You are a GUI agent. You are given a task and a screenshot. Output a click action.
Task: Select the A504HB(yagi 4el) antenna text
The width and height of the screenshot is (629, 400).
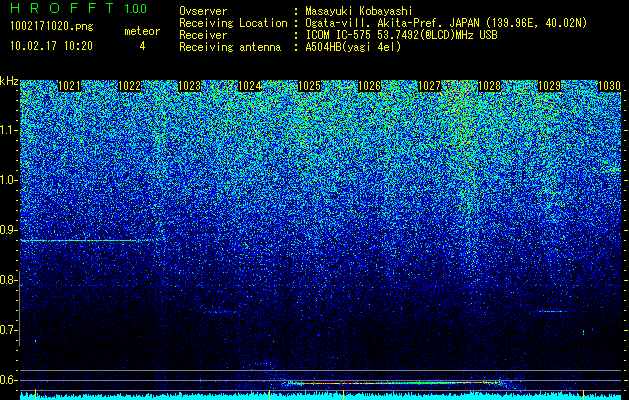tap(353, 47)
